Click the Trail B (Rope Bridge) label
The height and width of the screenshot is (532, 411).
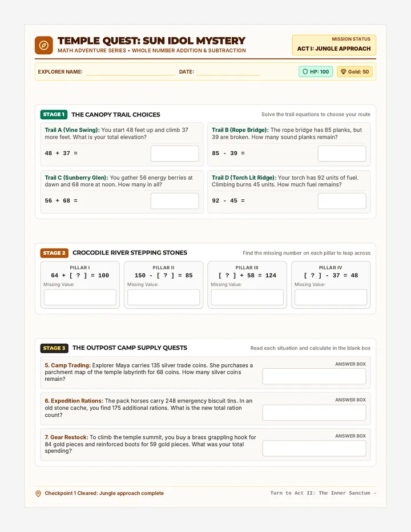point(240,130)
